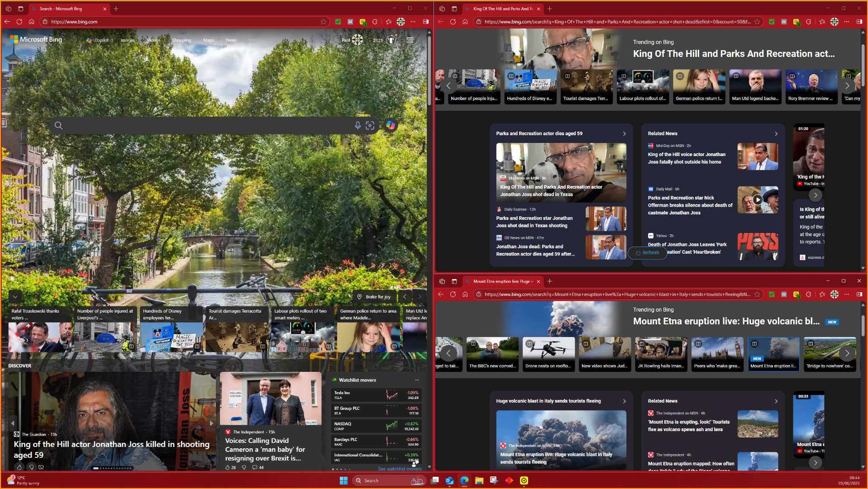Select the Images tab in Bing header
The height and width of the screenshot is (489, 868).
pos(128,40)
